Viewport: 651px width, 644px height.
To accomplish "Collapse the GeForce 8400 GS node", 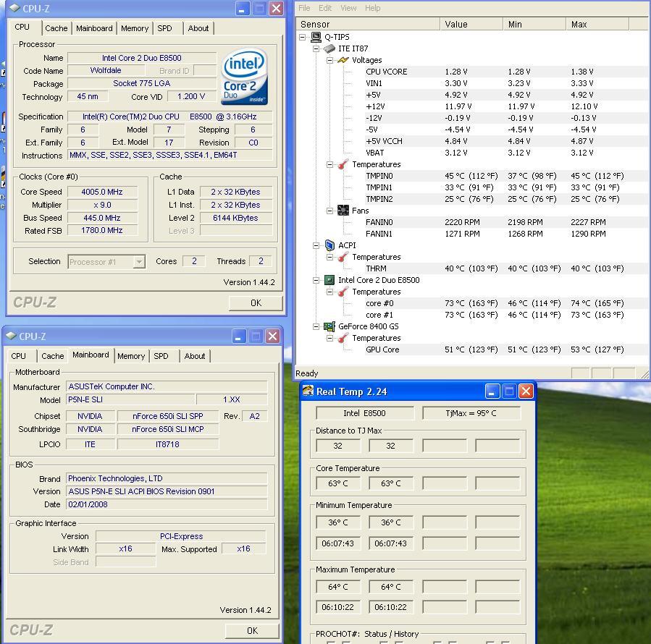I will (316, 327).
